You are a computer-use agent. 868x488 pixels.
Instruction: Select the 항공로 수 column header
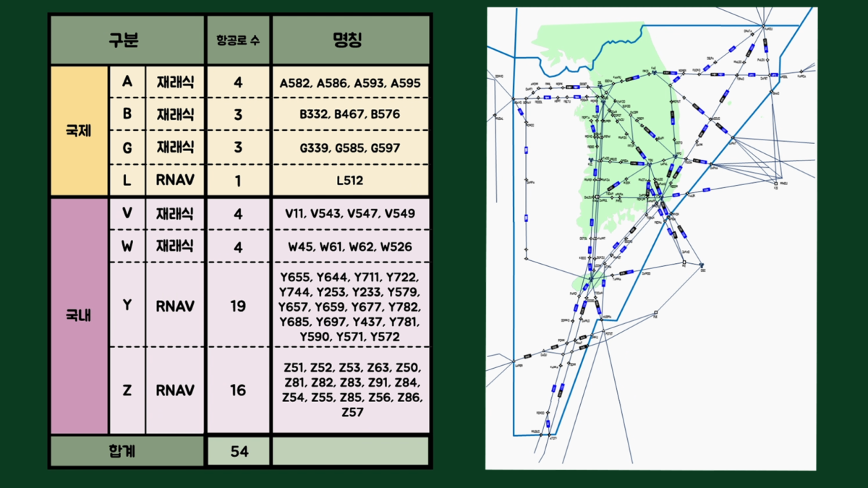pyautogui.click(x=238, y=40)
